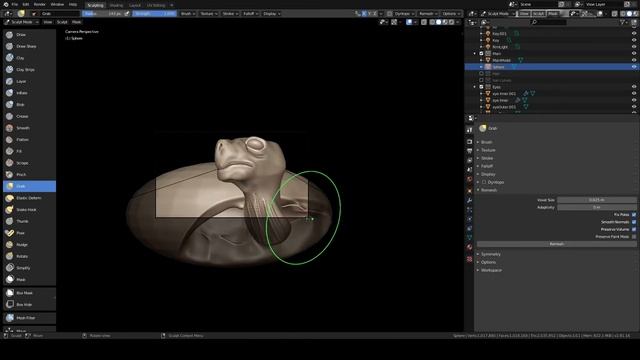The width and height of the screenshot is (640, 360).
Task: Toggle visibility of Sphere in outliner
Action: (x=634, y=67)
